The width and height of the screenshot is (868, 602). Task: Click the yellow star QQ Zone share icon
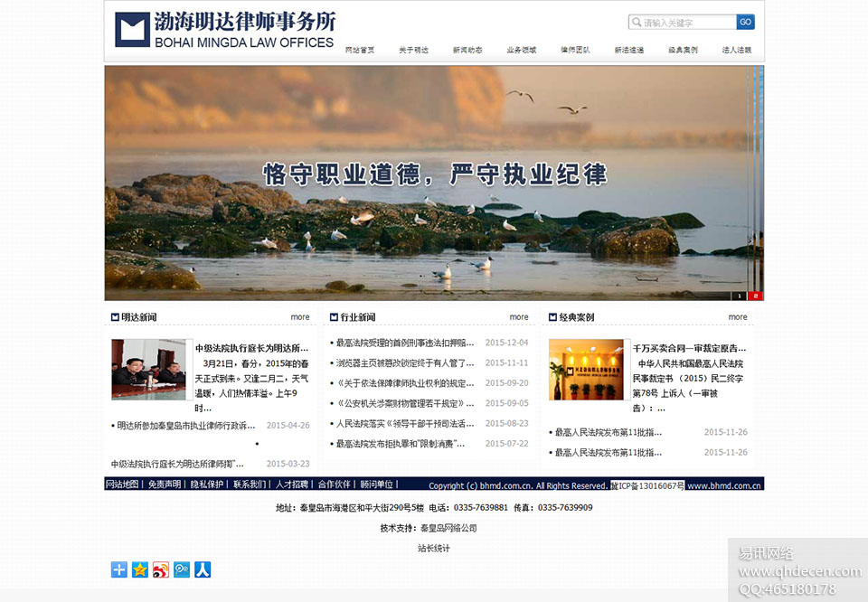pos(140,569)
